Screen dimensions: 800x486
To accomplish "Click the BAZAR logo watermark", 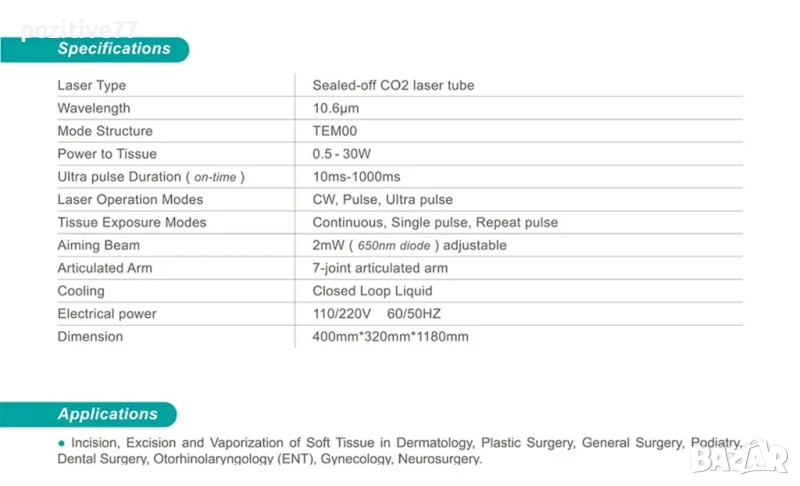I will (741, 460).
